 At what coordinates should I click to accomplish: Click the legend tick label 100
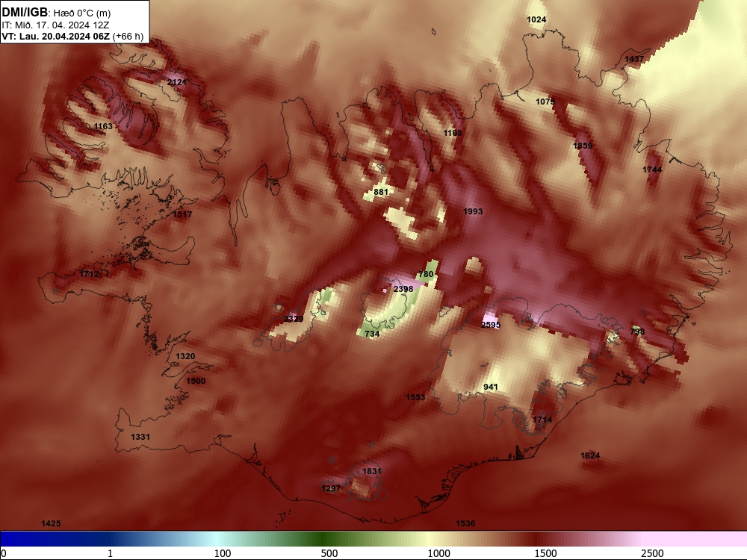pos(223,553)
